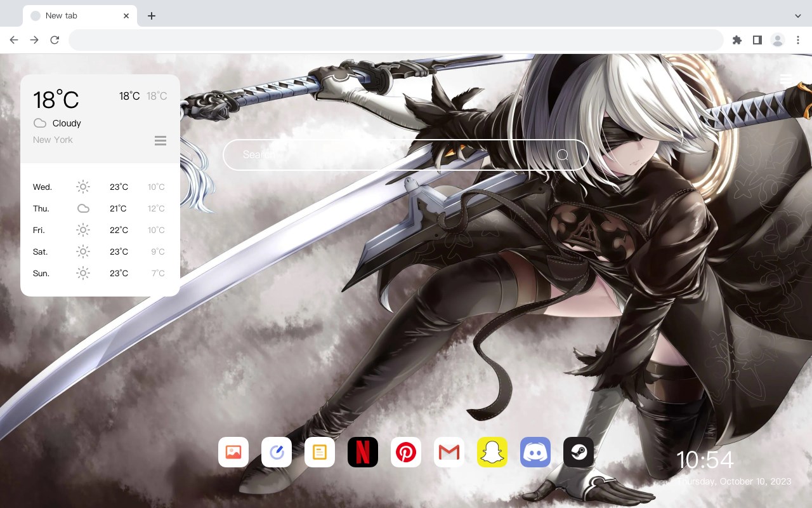Click the browser address bar
812x508 pixels.
click(396, 40)
